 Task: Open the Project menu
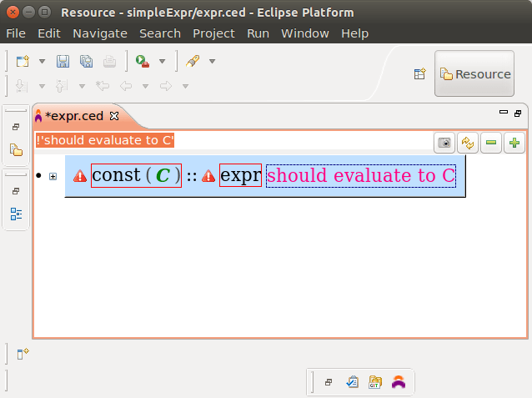(213, 33)
